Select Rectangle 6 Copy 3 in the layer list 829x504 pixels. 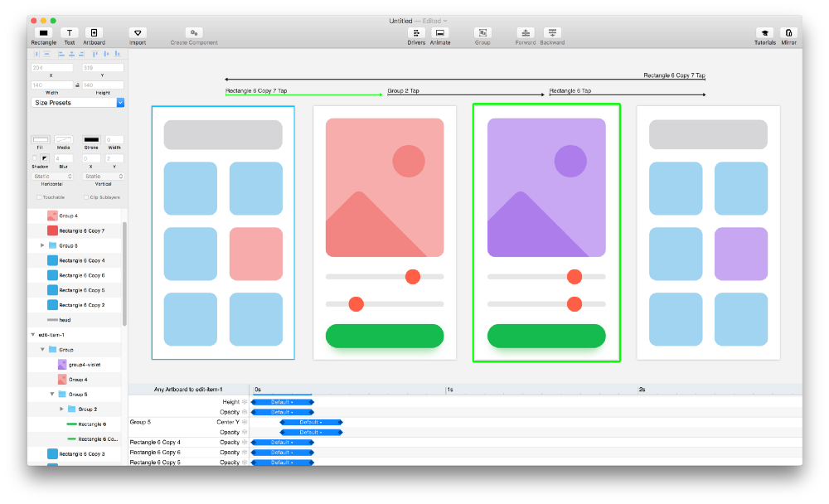coord(75,453)
